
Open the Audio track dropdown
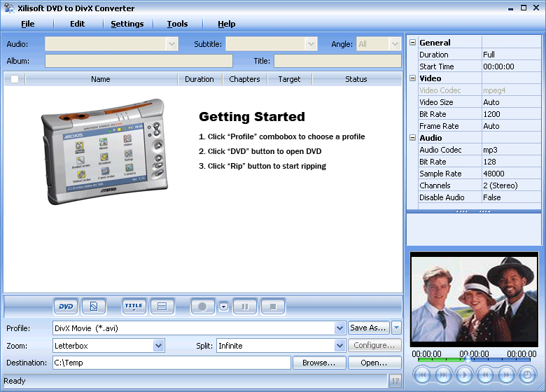point(171,44)
